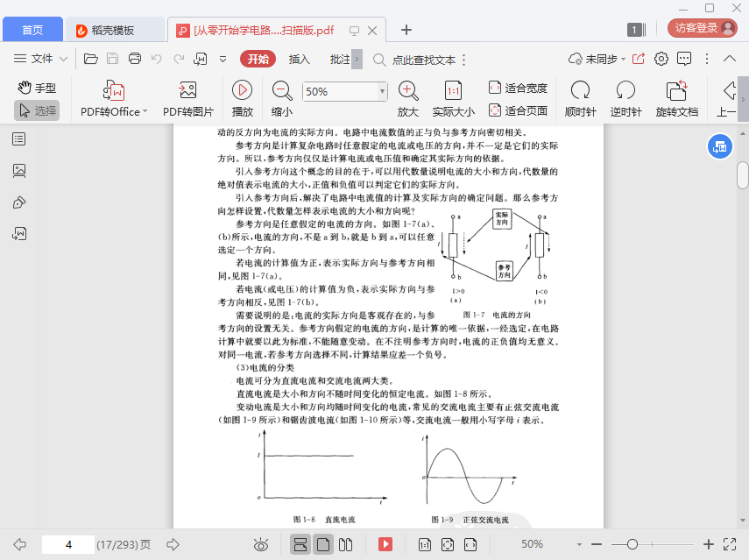Click the zoom slider handle
The image size is (749, 560).
pos(632,544)
